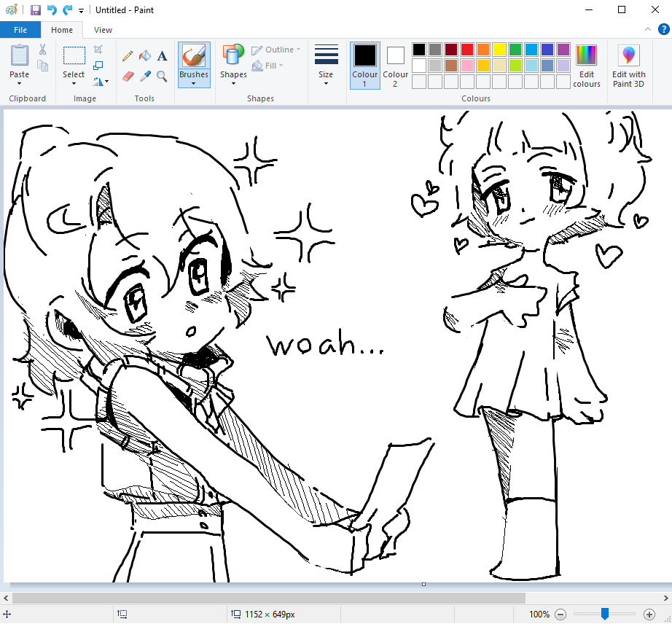The width and height of the screenshot is (672, 624).
Task: Pick the dark red colour swatch
Action: [451, 50]
